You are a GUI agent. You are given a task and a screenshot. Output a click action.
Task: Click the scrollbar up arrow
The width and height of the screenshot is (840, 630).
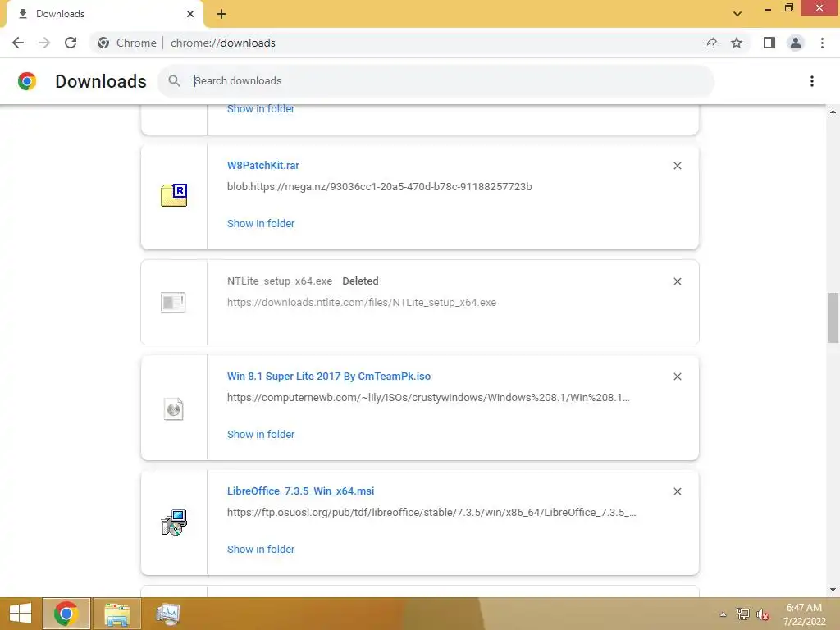(833, 112)
